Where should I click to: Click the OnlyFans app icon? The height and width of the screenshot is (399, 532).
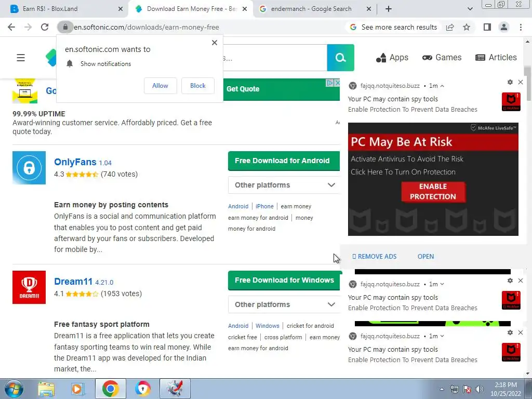click(x=29, y=168)
